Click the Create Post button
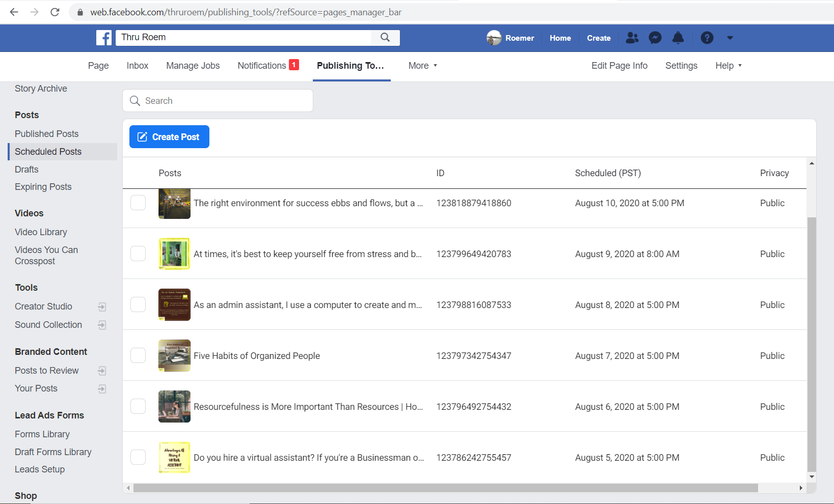Image resolution: width=834 pixels, height=504 pixels. pyautogui.click(x=169, y=137)
